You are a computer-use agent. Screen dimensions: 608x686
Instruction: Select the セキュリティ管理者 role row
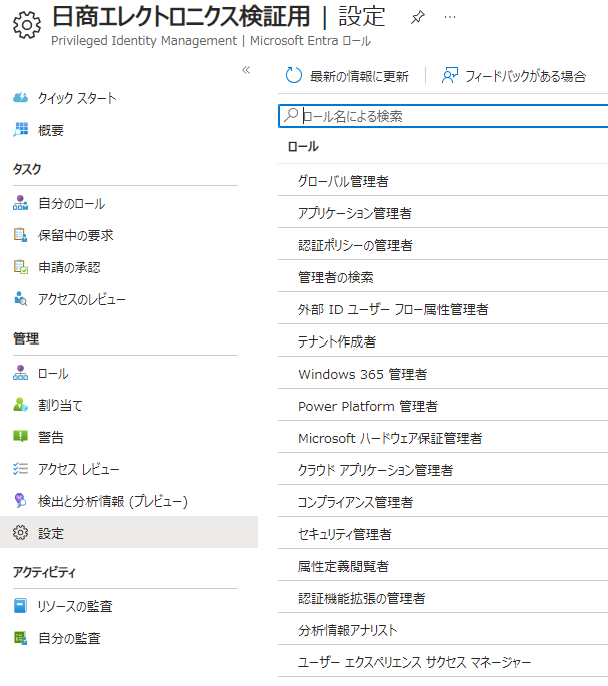tap(344, 534)
